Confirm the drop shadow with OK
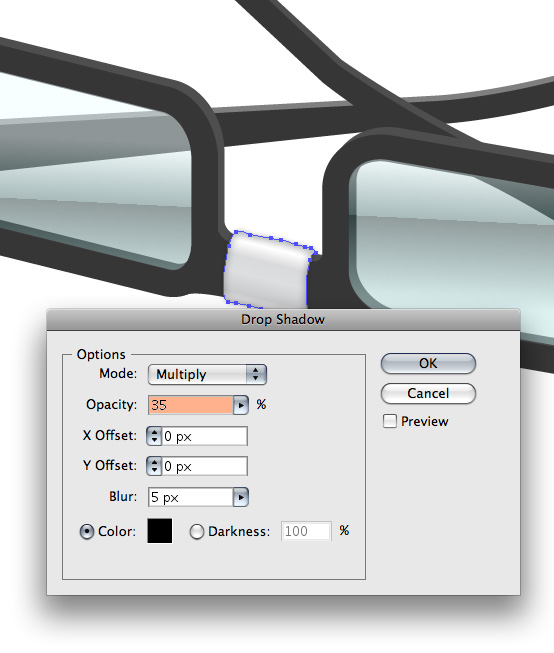554x653 pixels. (428, 363)
